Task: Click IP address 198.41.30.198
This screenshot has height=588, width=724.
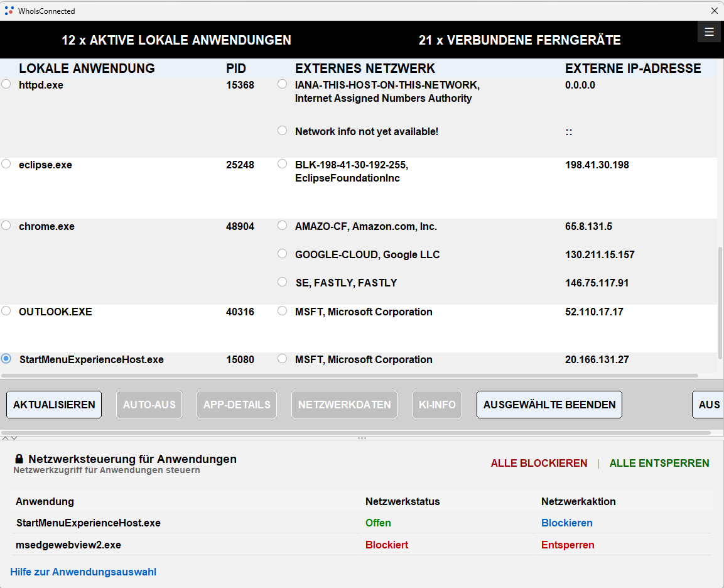Action: [597, 165]
